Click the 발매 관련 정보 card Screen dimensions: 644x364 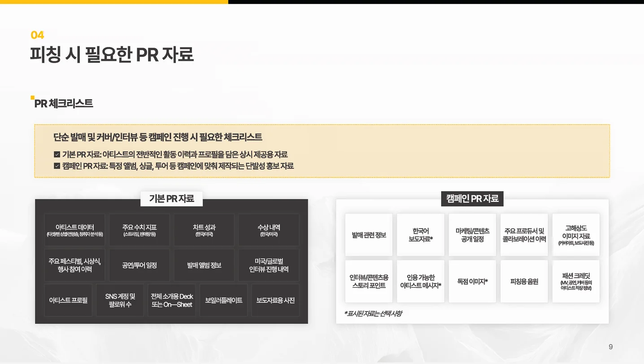[369, 235]
